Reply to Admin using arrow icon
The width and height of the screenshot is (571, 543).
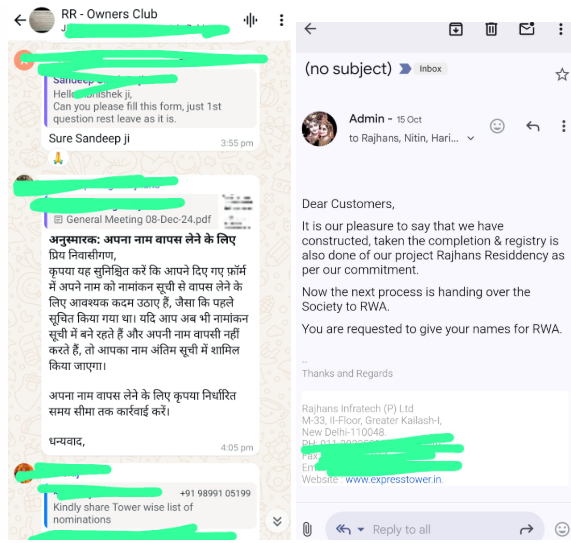(x=533, y=126)
